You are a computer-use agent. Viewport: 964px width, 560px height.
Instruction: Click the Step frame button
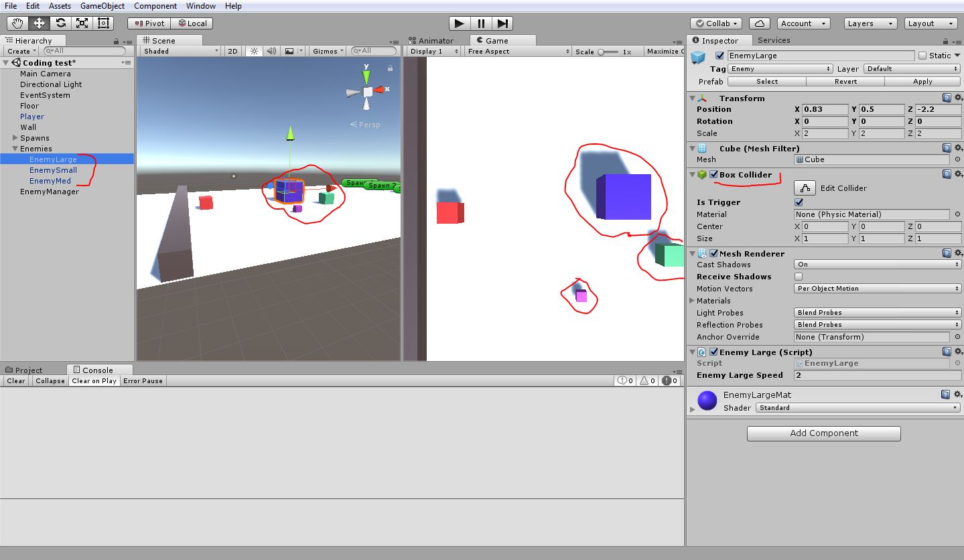click(503, 23)
